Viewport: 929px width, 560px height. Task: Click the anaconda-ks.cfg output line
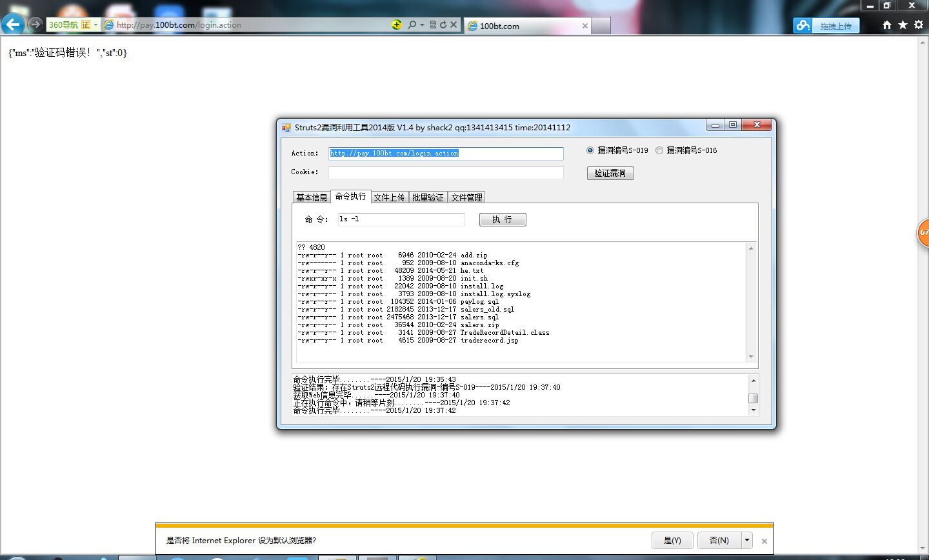[408, 263]
